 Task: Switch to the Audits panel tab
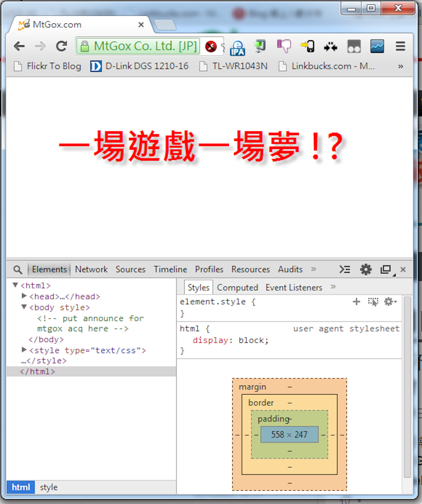click(290, 269)
